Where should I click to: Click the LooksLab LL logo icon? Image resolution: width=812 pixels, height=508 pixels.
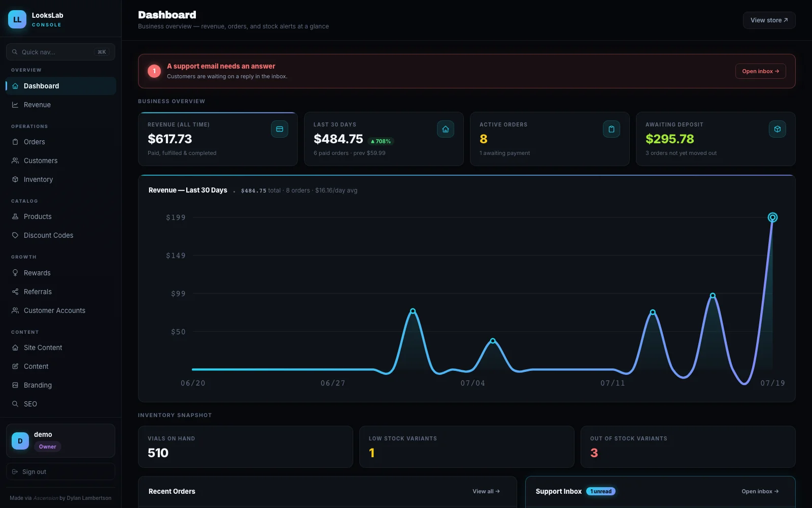(x=17, y=19)
